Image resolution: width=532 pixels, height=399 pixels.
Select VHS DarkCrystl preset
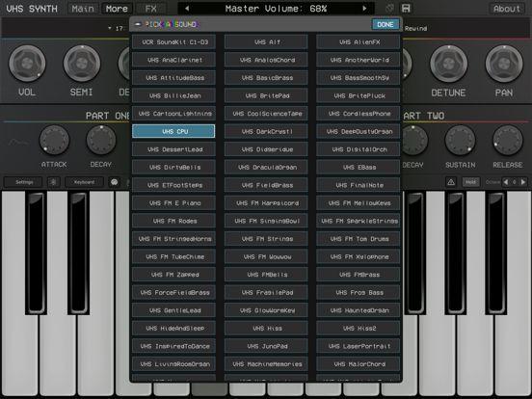[x=266, y=131]
